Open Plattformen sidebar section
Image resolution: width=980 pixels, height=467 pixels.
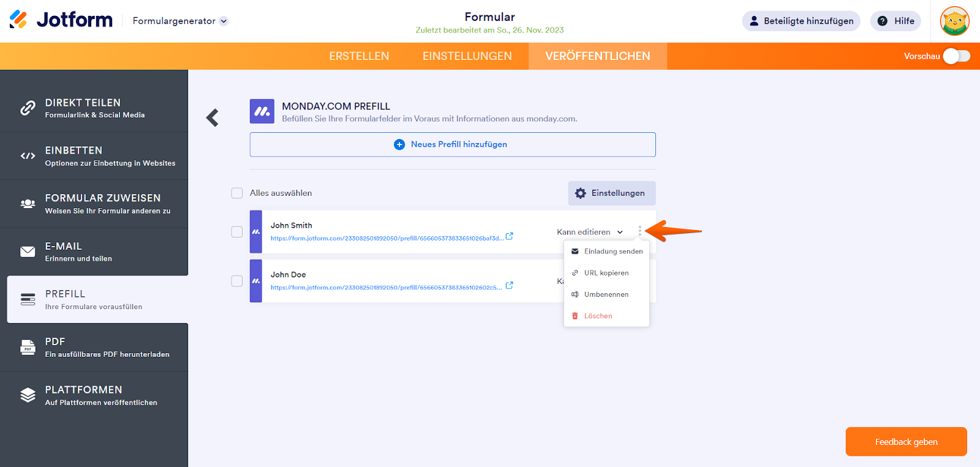[x=94, y=395]
